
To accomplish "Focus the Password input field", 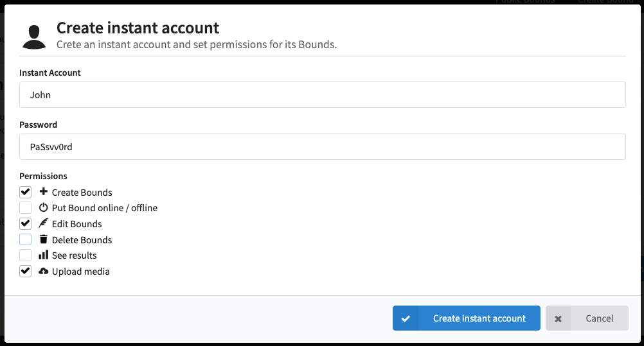I will 322,147.
